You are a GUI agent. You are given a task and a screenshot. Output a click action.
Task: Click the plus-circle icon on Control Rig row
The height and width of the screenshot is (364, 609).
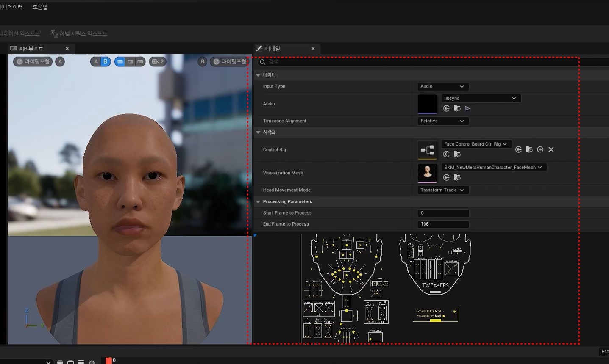(540, 149)
